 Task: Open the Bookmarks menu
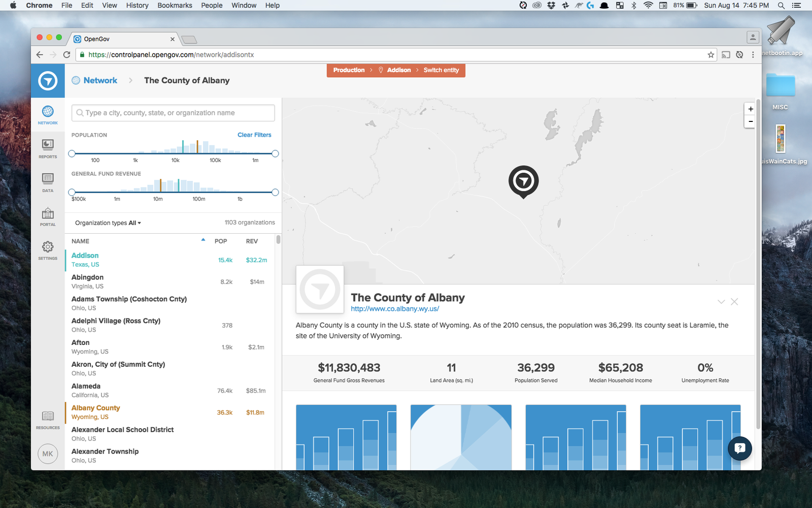(175, 5)
